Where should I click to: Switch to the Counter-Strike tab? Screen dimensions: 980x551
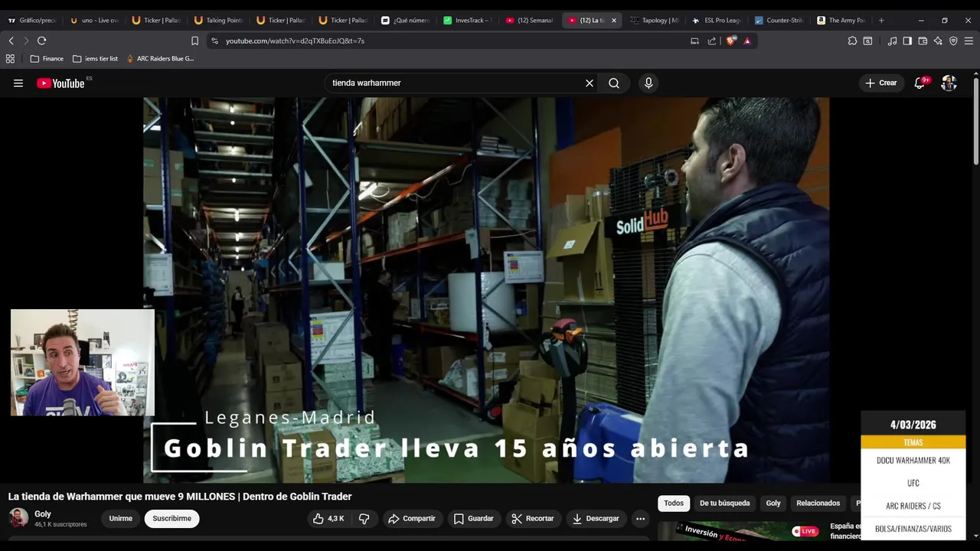(x=778, y=21)
